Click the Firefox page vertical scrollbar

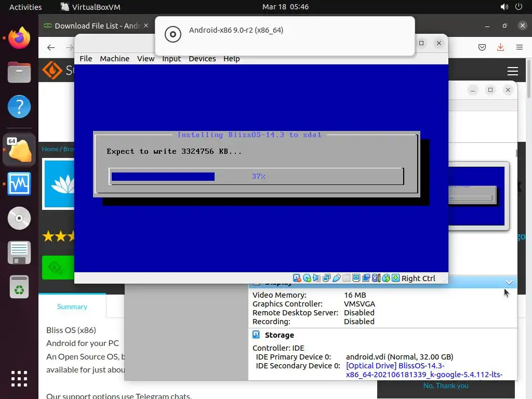529,79
